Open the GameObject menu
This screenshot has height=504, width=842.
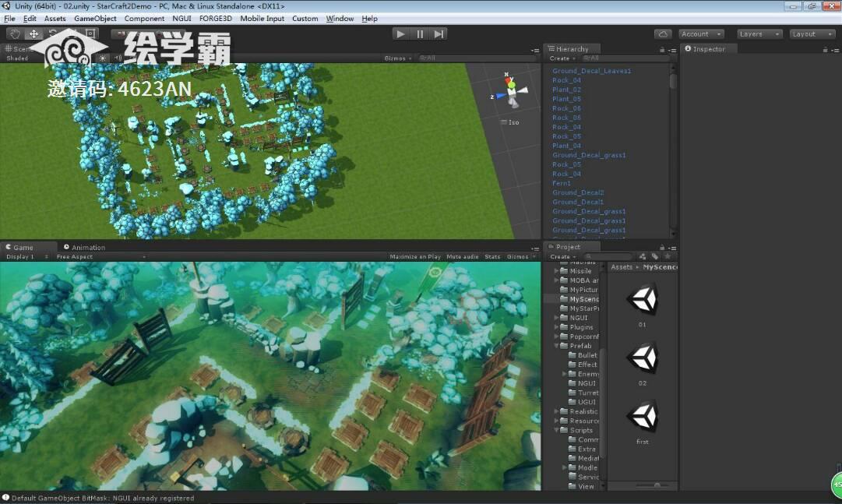[95, 18]
